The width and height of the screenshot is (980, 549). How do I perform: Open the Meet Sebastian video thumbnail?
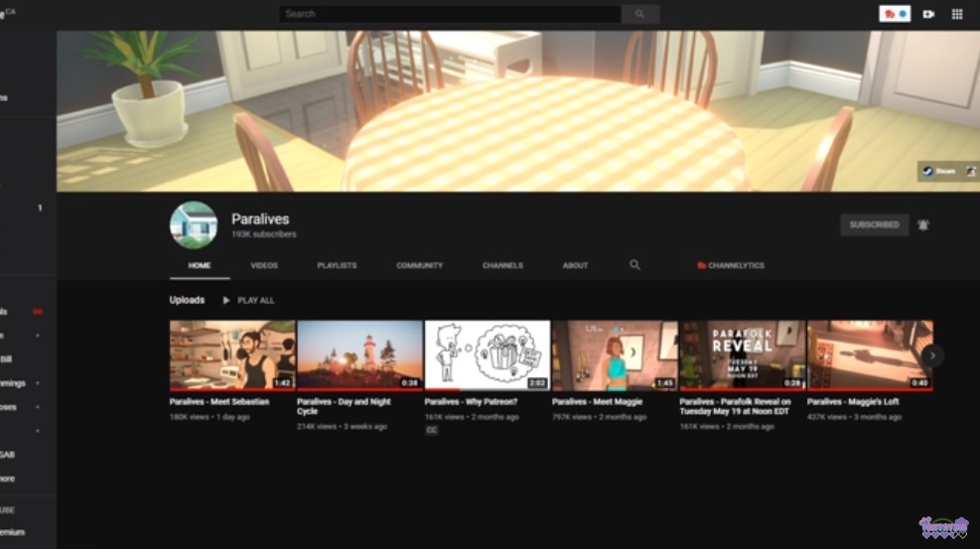[232, 354]
